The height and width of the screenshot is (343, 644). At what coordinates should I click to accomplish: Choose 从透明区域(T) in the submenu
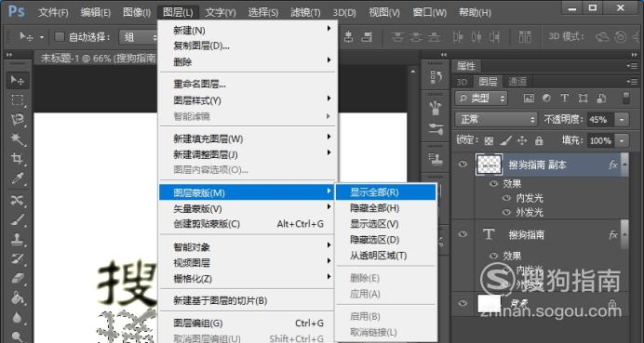(x=385, y=256)
